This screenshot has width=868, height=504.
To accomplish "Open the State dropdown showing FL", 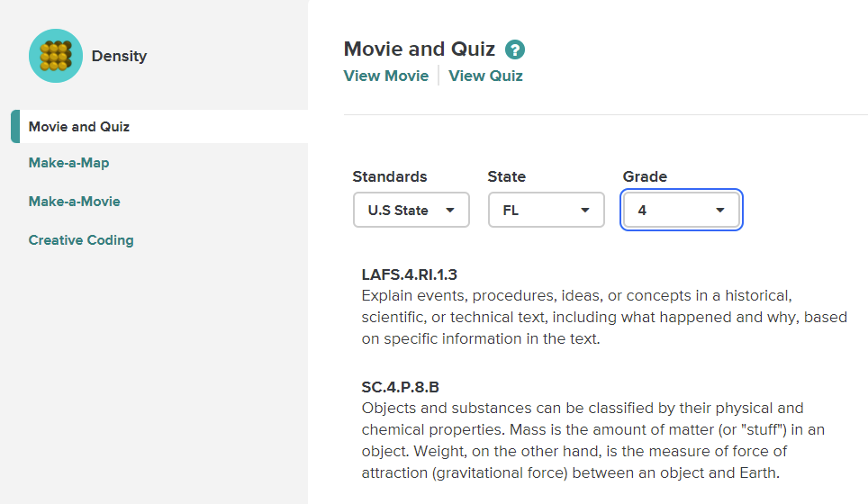I will click(546, 211).
